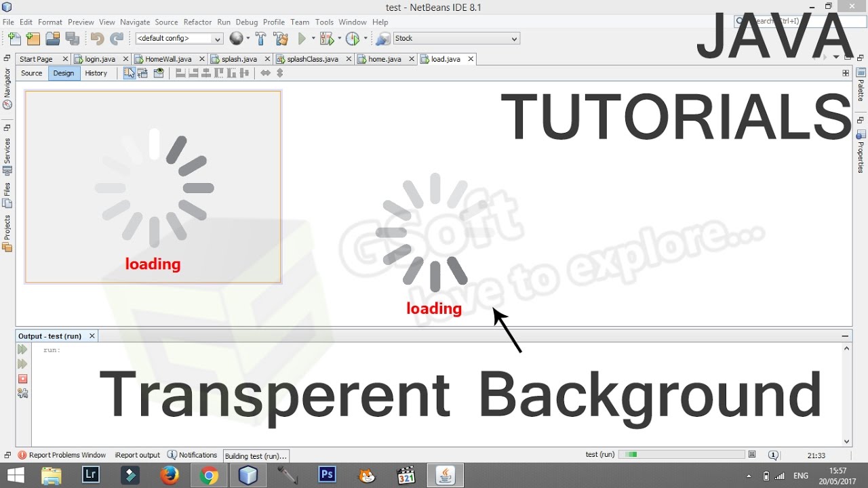Viewport: 868px width, 488px height.
Task: Select the loading label in design form
Action: (x=153, y=264)
